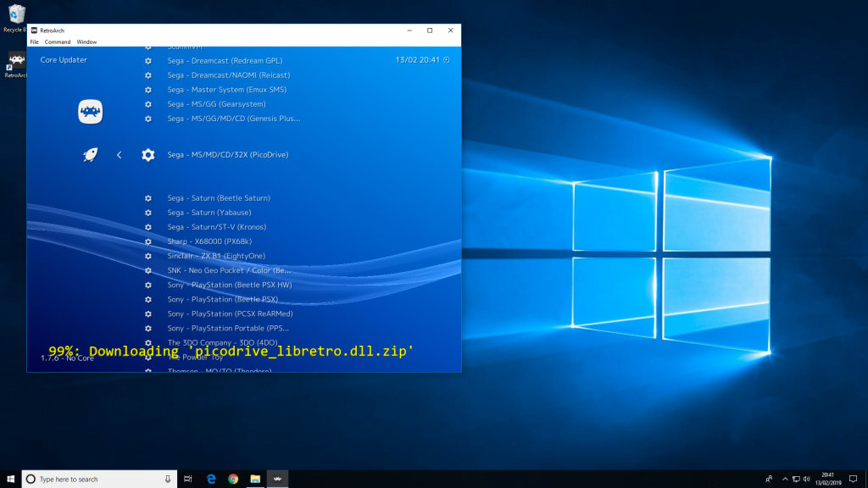Select Sega - Saturn (Yabause) core
Screen dimensions: 868x488
[209, 213]
